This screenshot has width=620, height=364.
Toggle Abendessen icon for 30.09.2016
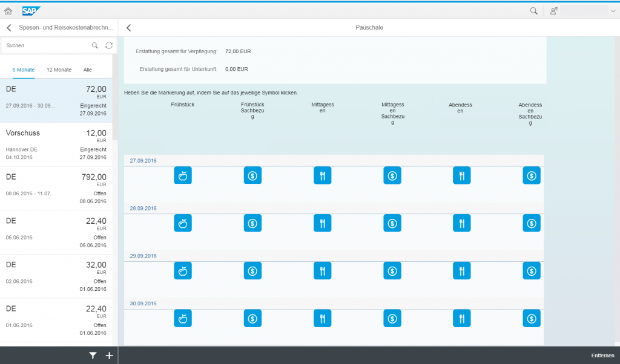[x=462, y=318]
